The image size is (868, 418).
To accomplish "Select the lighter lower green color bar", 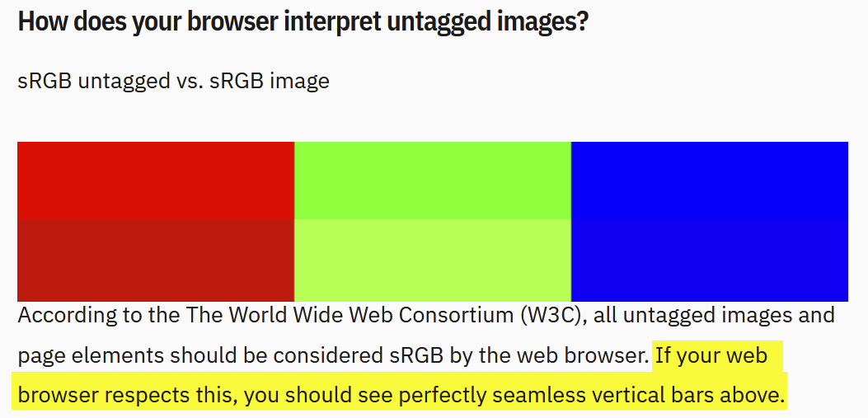I will click(432, 260).
